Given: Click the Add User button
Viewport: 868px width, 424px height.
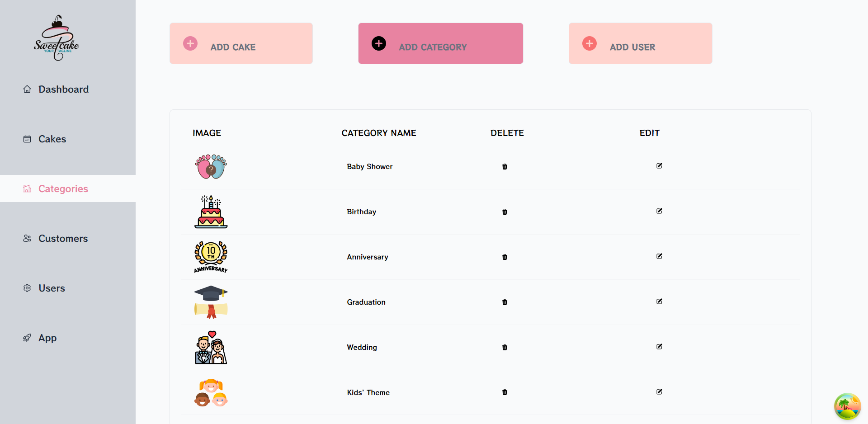Looking at the screenshot, I should coord(641,43).
